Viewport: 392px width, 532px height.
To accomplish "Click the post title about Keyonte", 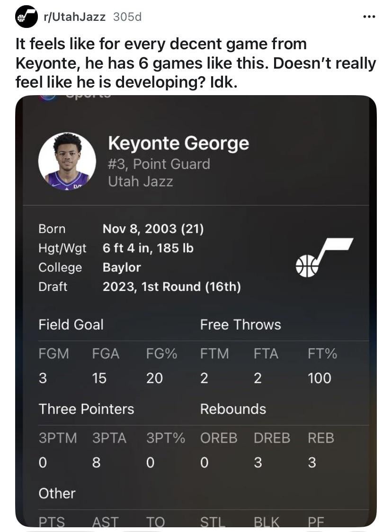I will point(195,63).
